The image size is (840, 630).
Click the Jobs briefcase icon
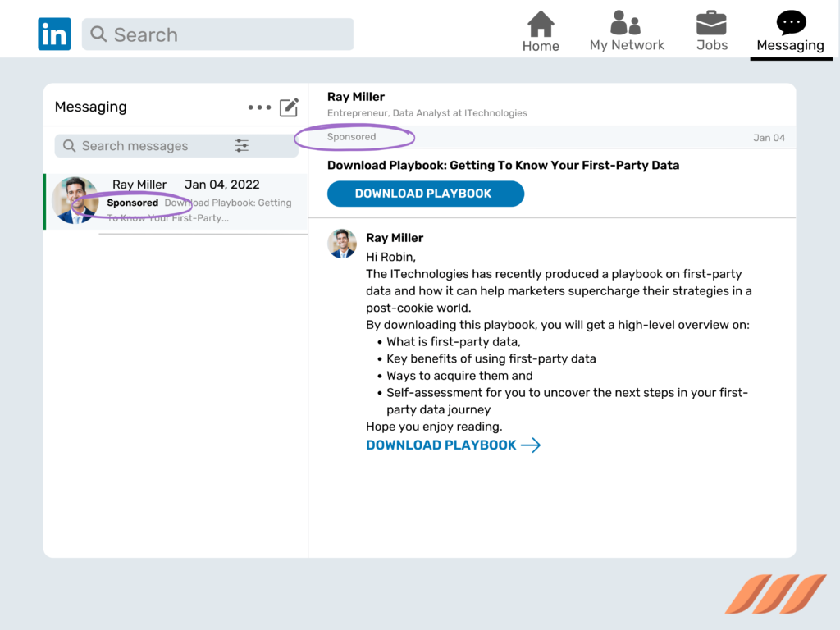click(x=711, y=23)
